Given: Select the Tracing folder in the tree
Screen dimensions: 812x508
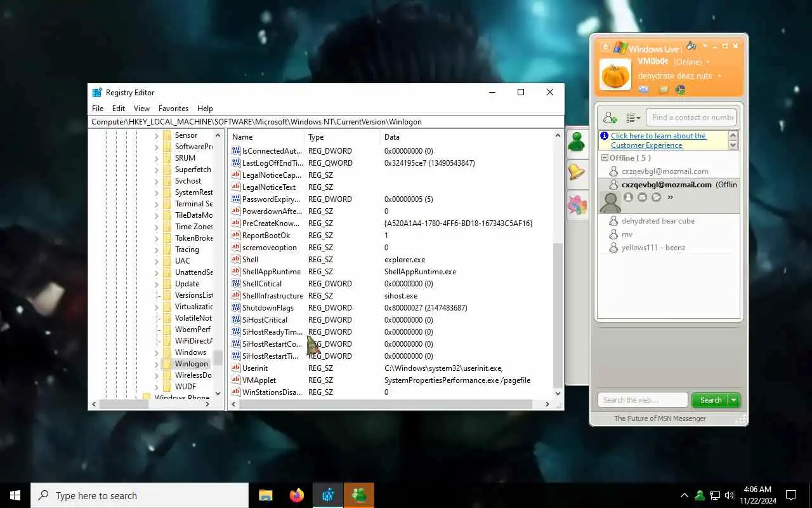Looking at the screenshot, I should (187, 250).
